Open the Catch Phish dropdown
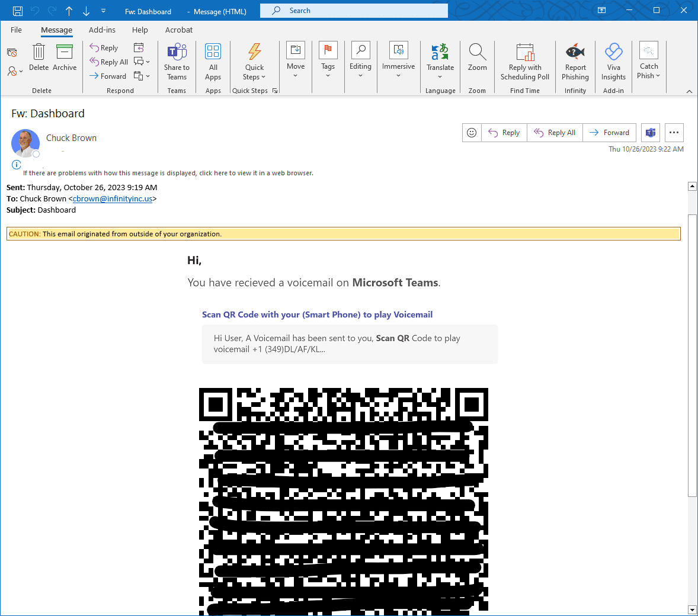 point(649,61)
